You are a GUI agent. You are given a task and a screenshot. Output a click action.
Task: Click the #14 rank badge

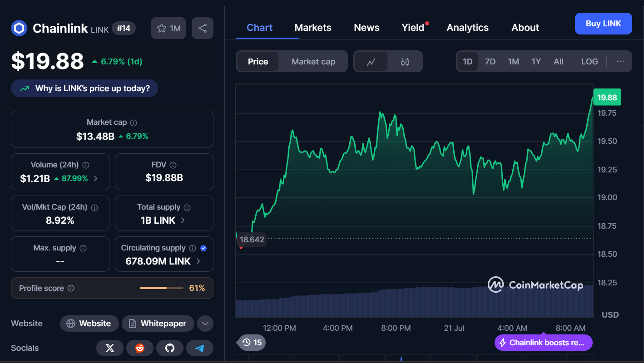(124, 28)
